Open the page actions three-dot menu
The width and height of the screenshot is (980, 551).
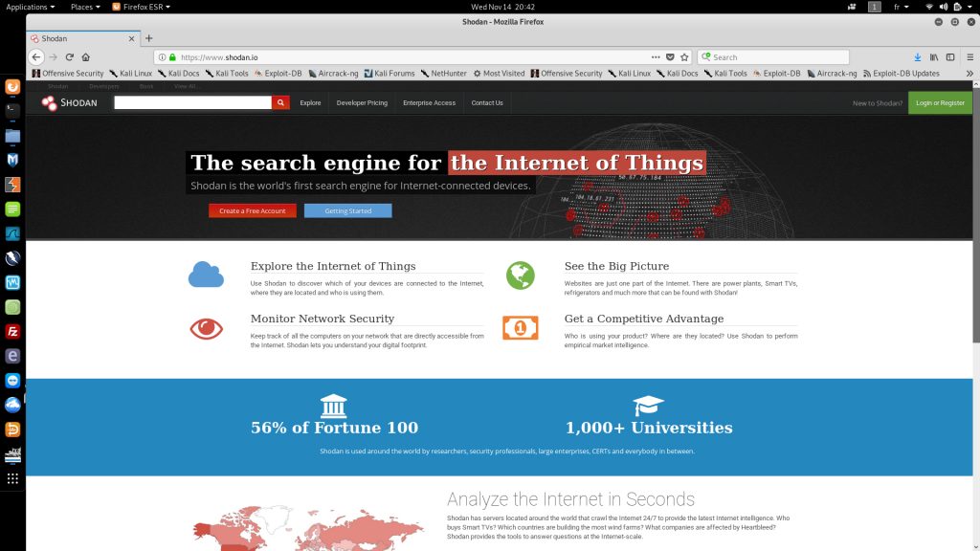pos(656,57)
